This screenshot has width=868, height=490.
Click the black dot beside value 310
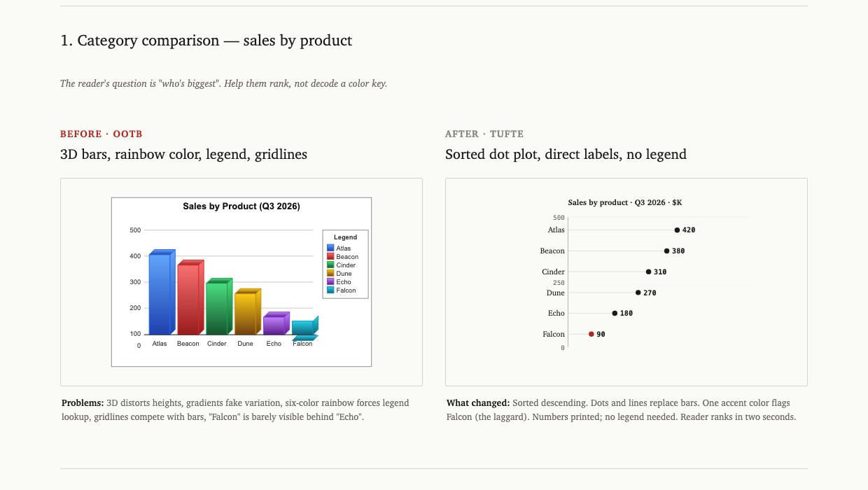pos(648,272)
